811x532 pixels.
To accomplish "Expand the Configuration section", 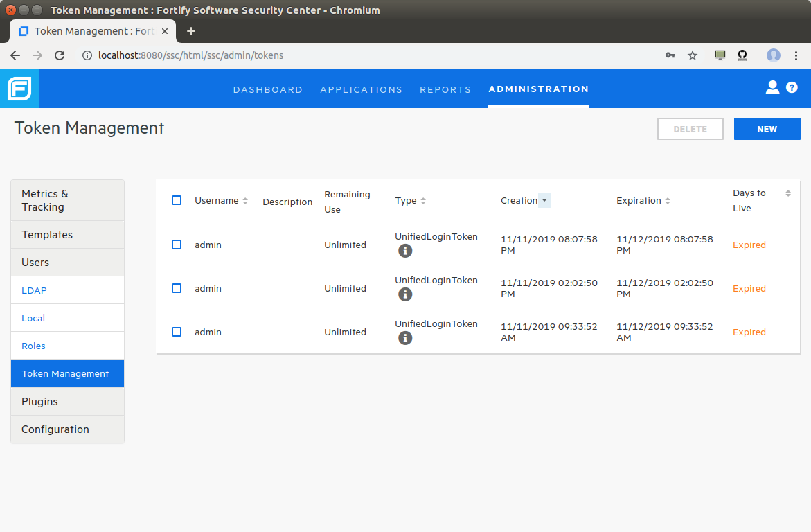I will pos(67,429).
